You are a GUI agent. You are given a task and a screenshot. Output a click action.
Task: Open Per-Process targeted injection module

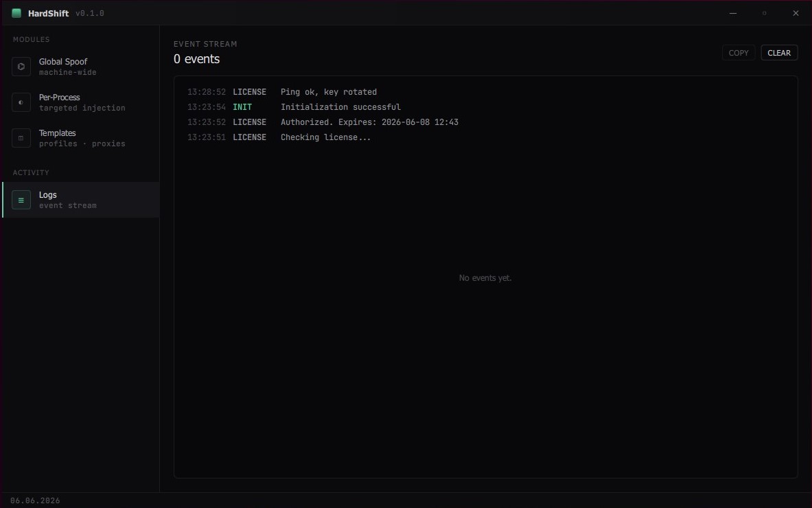81,102
